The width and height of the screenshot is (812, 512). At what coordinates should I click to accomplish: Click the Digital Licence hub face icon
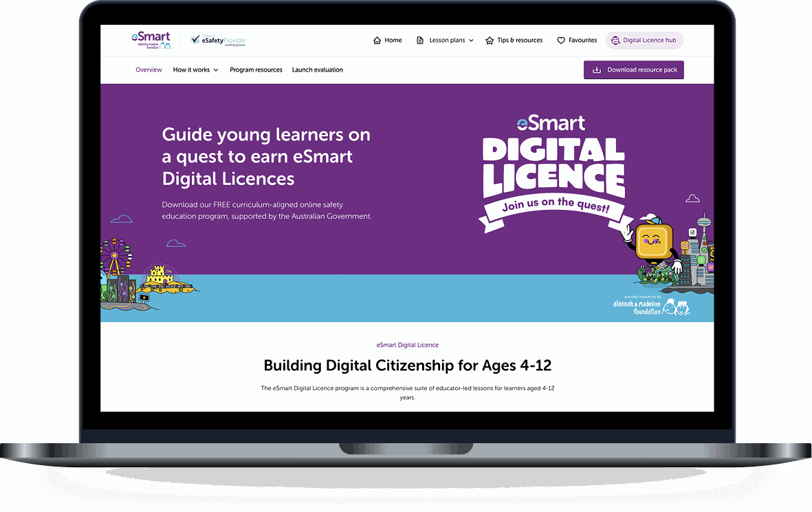[x=615, y=41]
